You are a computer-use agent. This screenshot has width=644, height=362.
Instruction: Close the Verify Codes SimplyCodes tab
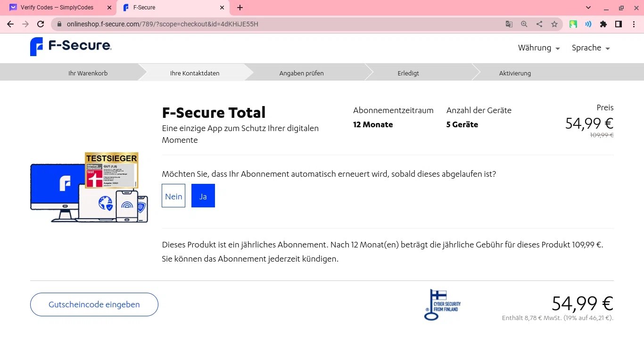coord(109,8)
